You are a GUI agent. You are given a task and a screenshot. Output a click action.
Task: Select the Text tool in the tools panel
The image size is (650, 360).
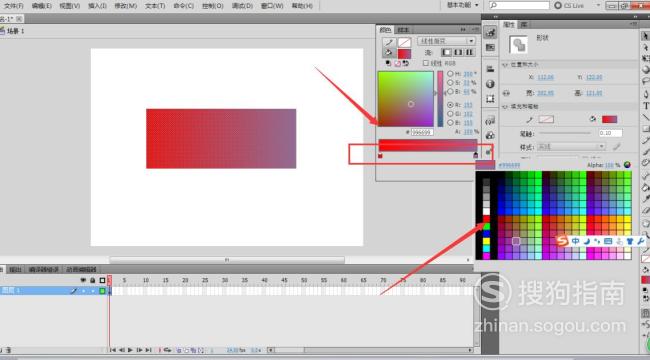(x=646, y=106)
